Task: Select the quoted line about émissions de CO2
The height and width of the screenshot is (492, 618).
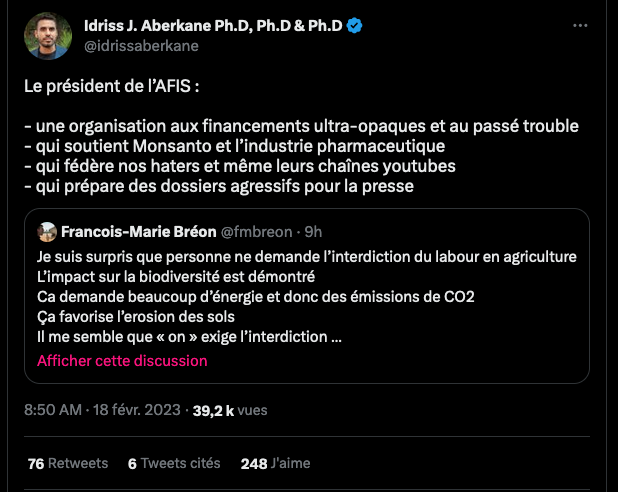Action: tap(255, 297)
